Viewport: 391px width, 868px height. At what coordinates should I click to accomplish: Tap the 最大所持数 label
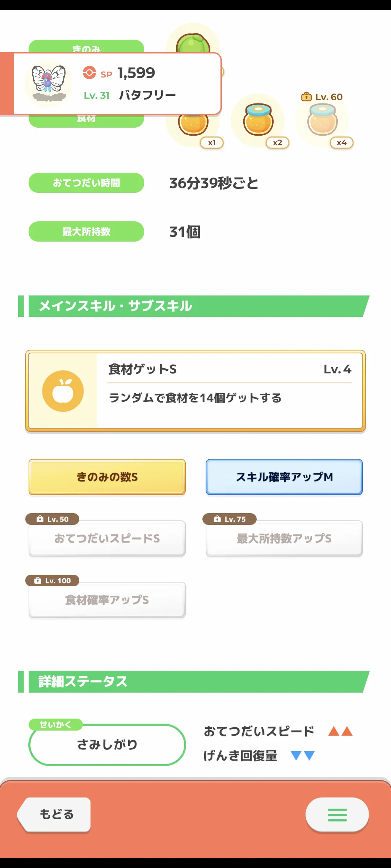(87, 231)
